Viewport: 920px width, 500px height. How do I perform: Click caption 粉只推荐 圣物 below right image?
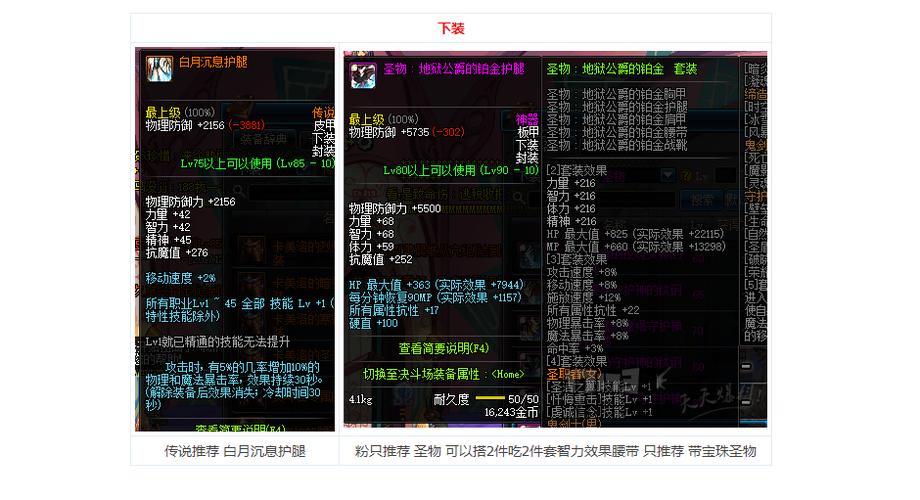coord(555,451)
